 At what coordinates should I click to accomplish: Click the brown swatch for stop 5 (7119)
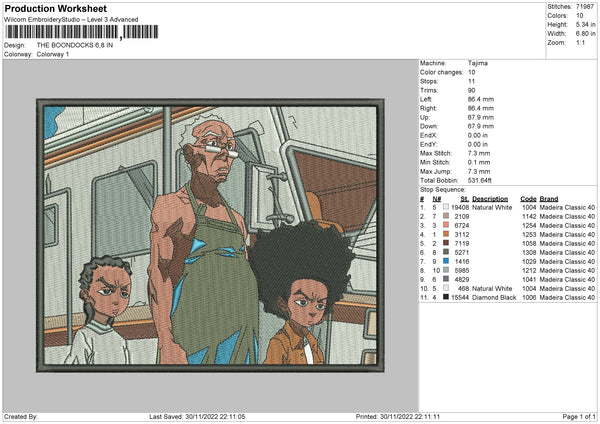446,243
